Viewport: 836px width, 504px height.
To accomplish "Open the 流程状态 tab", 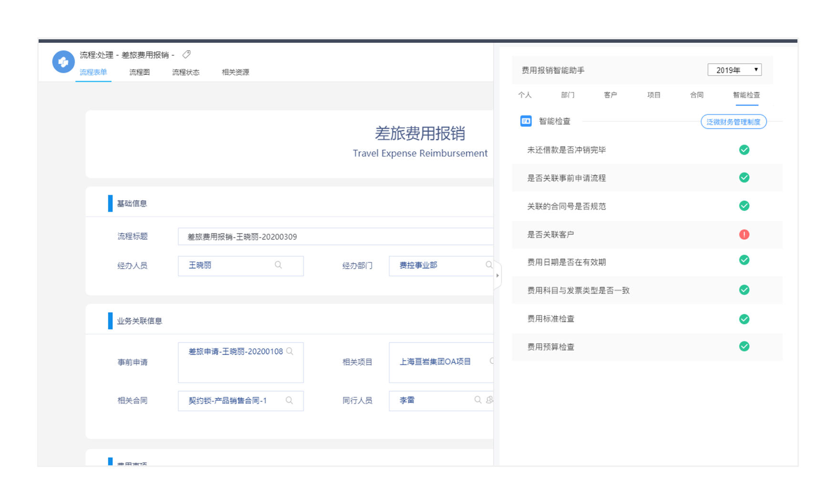I will tap(185, 72).
